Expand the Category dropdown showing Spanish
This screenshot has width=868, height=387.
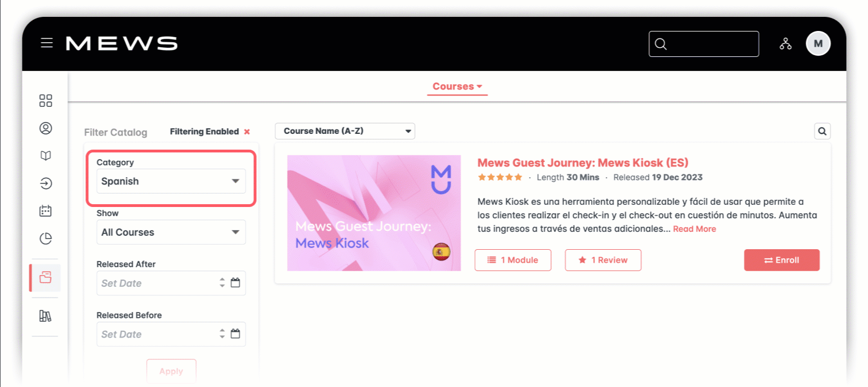click(171, 182)
